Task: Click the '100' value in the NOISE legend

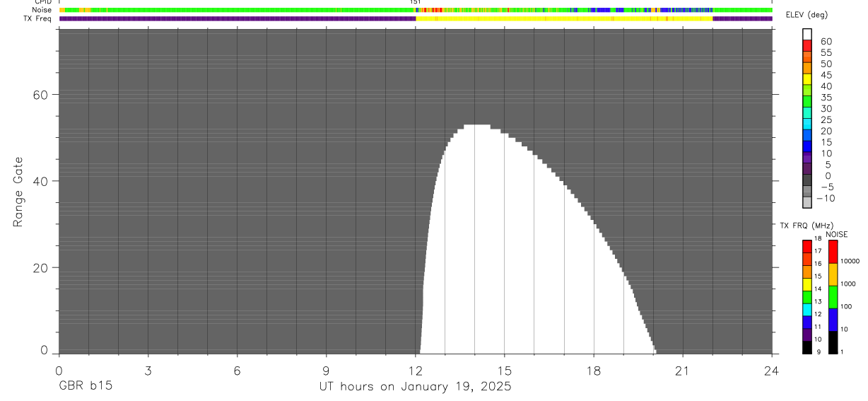Action: click(846, 306)
